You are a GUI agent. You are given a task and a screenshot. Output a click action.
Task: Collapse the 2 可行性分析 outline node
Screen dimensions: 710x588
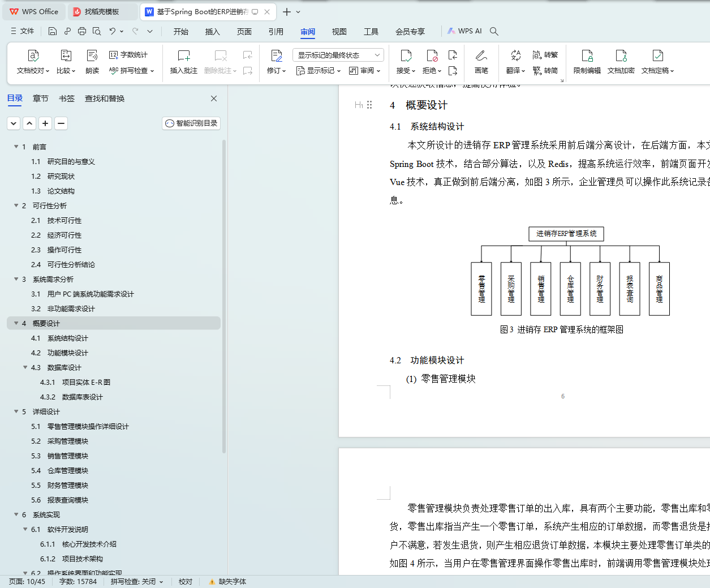(16, 205)
